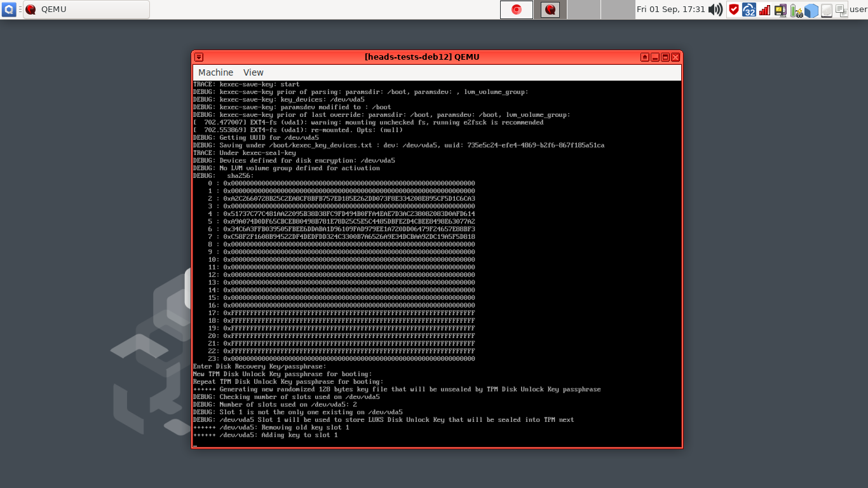Open the application launcher in the panel

pyautogui.click(x=9, y=9)
